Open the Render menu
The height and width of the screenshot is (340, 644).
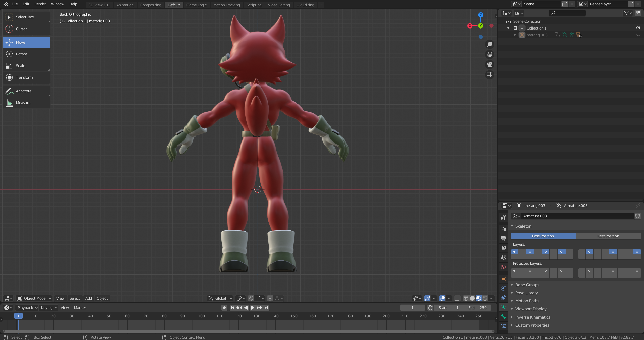point(40,4)
